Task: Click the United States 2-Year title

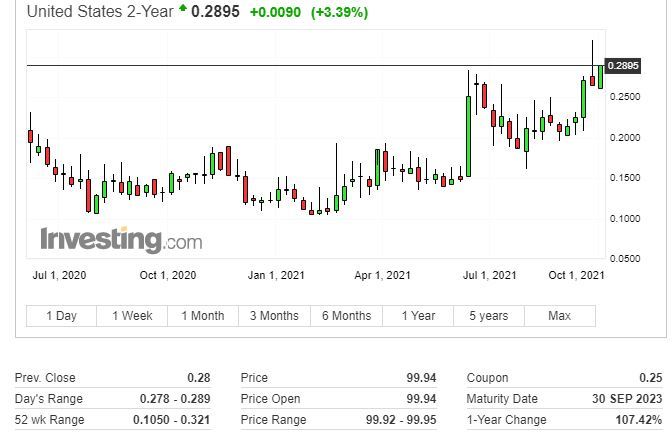Action: pos(100,12)
